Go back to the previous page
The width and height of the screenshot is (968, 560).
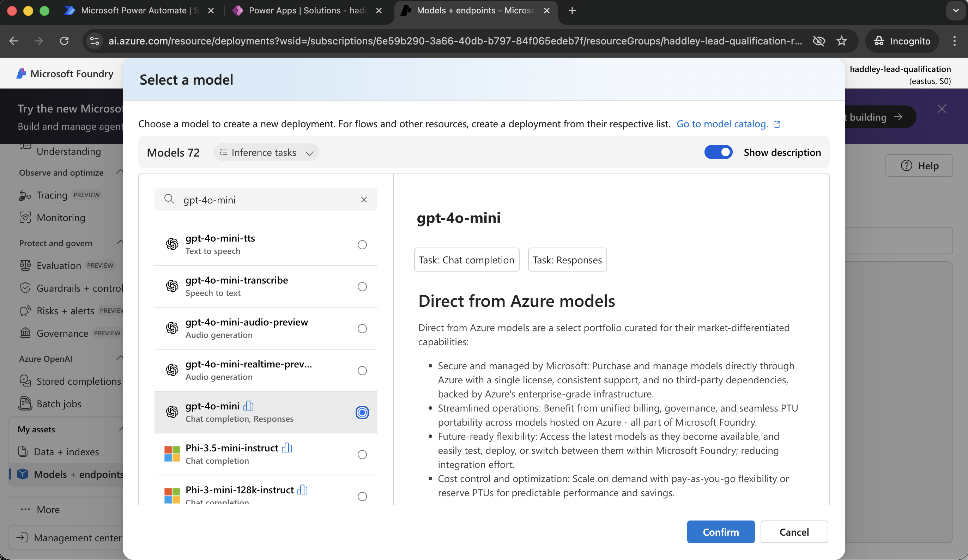14,41
